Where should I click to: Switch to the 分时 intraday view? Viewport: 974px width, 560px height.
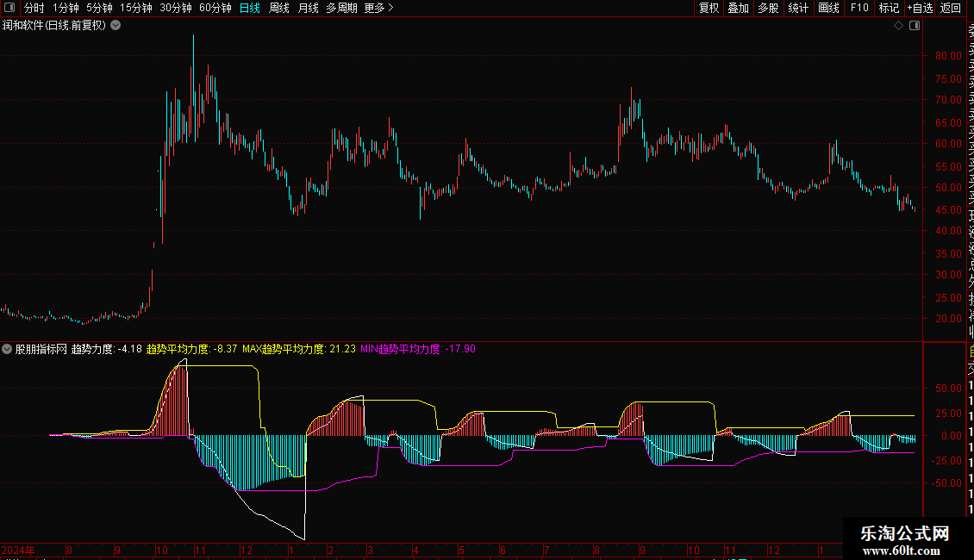(34, 8)
